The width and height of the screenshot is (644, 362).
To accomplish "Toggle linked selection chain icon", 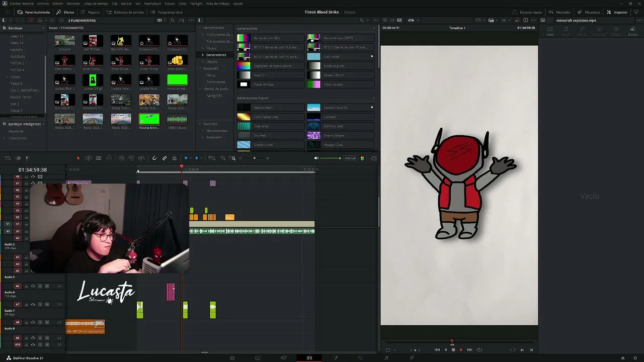I will click(x=165, y=158).
